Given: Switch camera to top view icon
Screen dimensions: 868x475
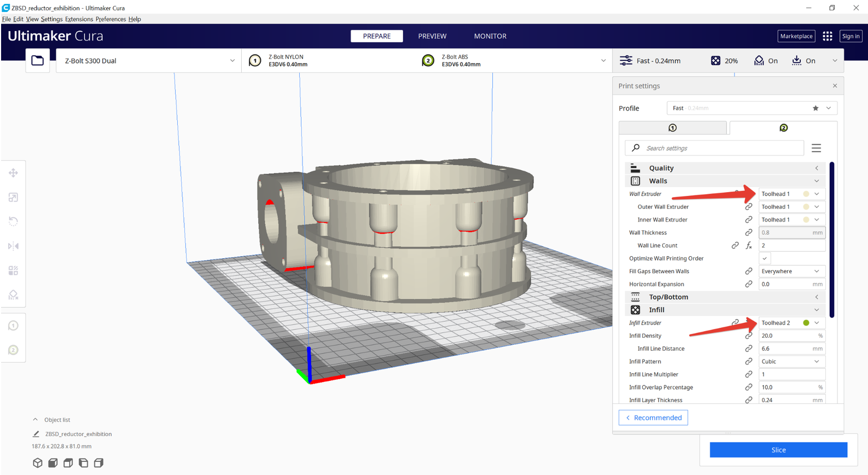Looking at the screenshot, I should [68, 463].
